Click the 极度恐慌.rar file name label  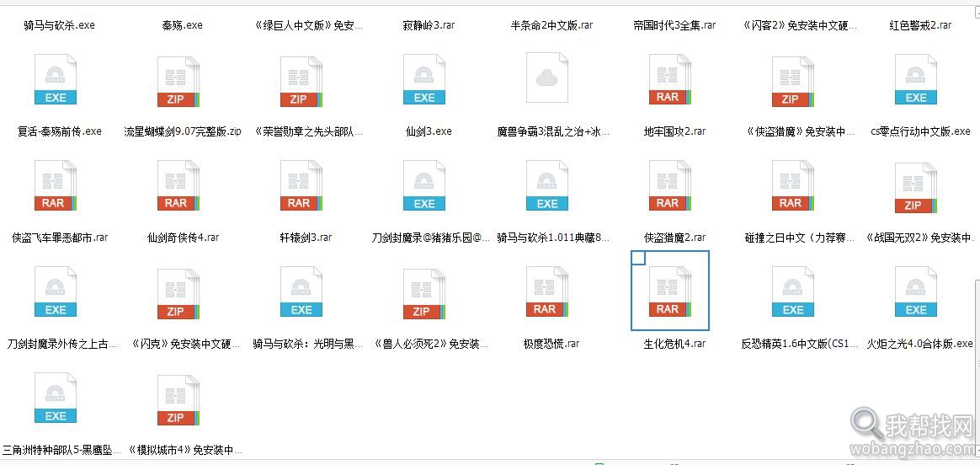tap(551, 344)
